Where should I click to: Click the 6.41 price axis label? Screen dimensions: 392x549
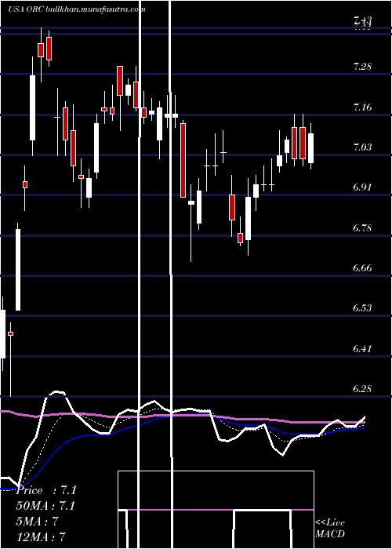[x=362, y=349]
